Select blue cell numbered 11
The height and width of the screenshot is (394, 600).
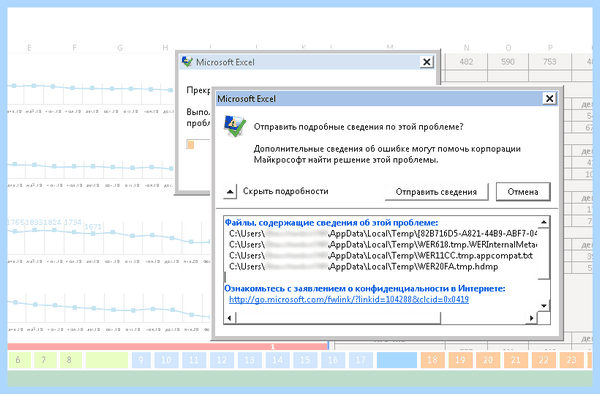coord(194,360)
